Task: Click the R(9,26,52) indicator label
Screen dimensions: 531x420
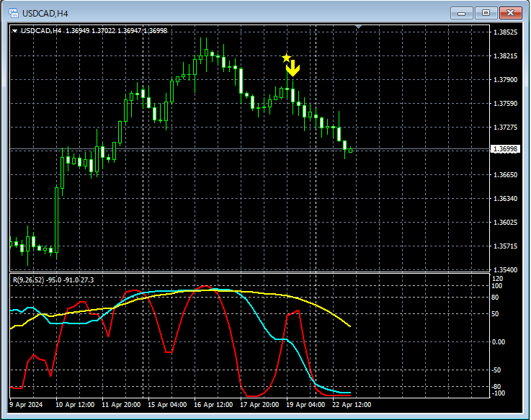Action: coord(27,280)
